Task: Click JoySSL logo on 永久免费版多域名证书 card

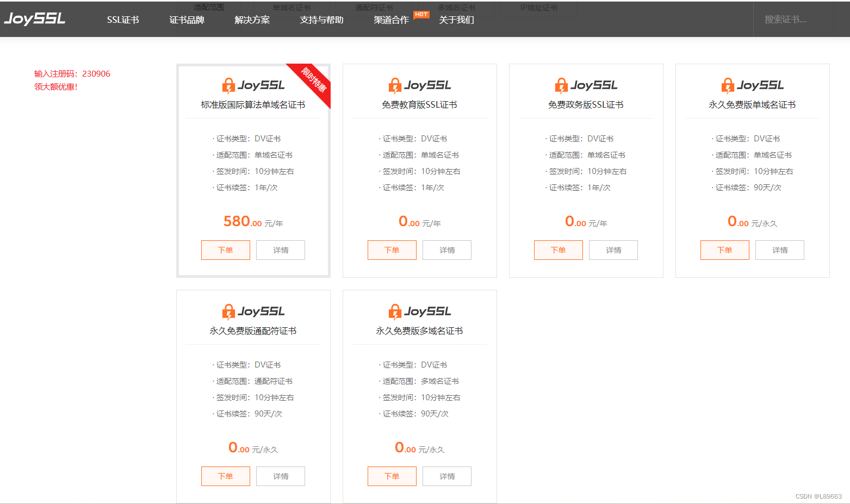Action: (420, 312)
